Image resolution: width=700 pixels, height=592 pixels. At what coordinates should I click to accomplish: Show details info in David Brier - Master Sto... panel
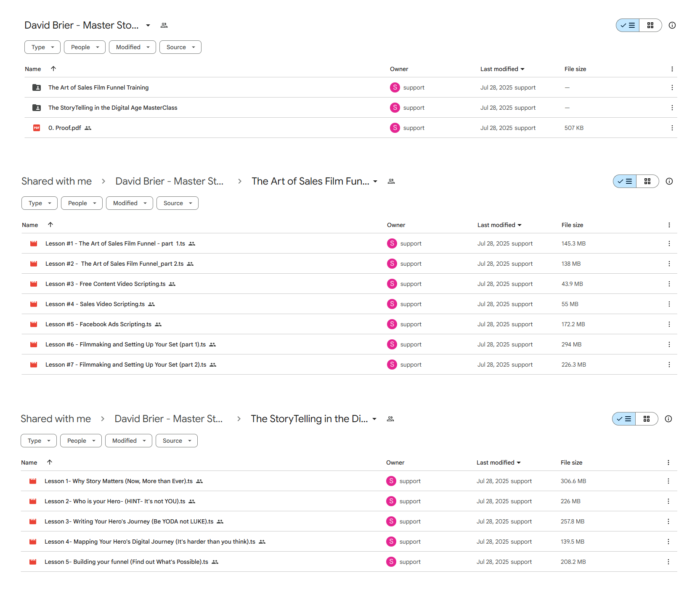click(x=672, y=25)
